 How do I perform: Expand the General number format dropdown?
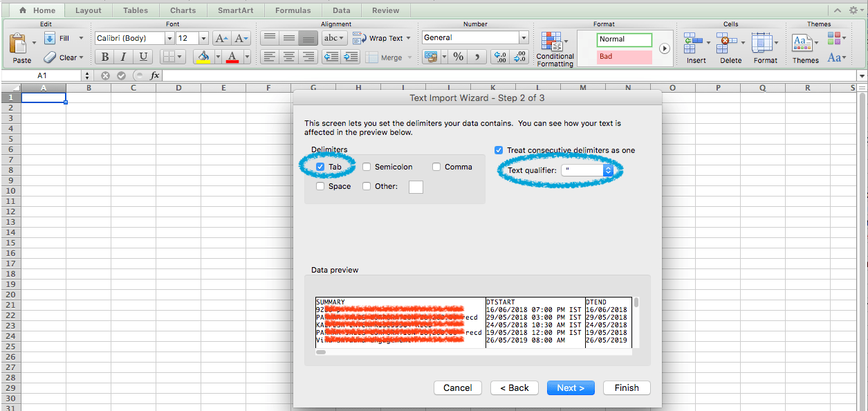tap(524, 37)
